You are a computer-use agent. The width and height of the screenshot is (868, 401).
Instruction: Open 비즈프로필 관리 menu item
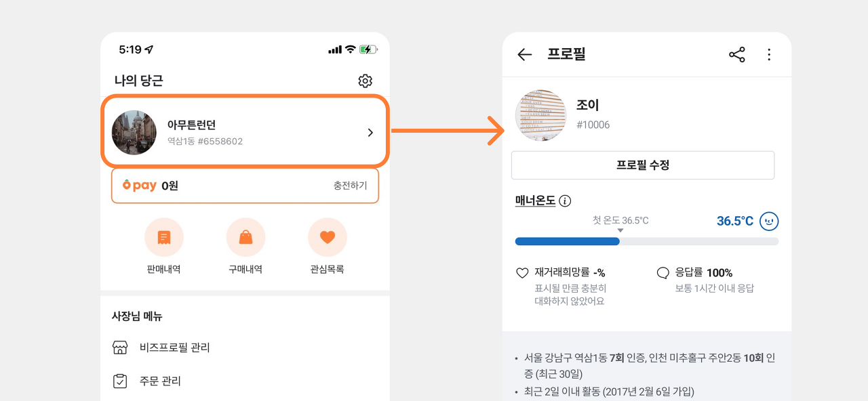tap(245, 347)
